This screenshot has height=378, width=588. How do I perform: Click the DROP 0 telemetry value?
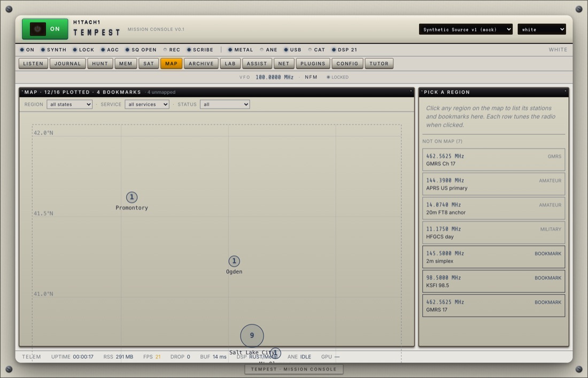[x=180, y=357]
